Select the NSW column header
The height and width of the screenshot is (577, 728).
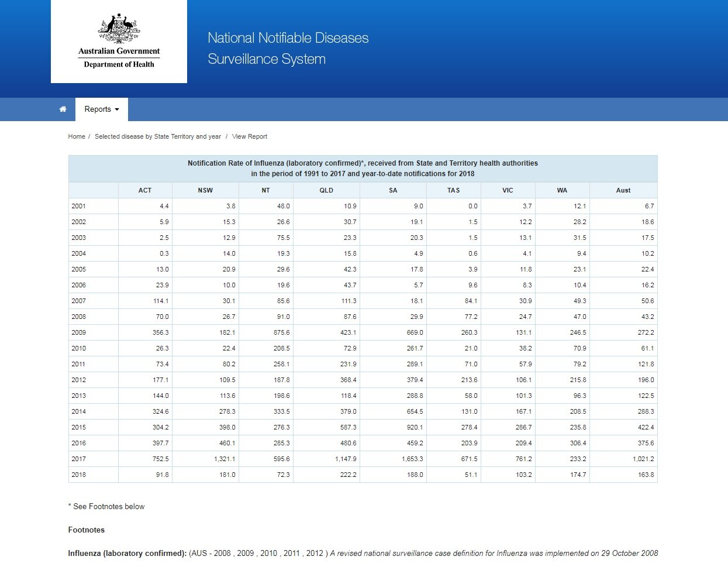[x=205, y=190]
